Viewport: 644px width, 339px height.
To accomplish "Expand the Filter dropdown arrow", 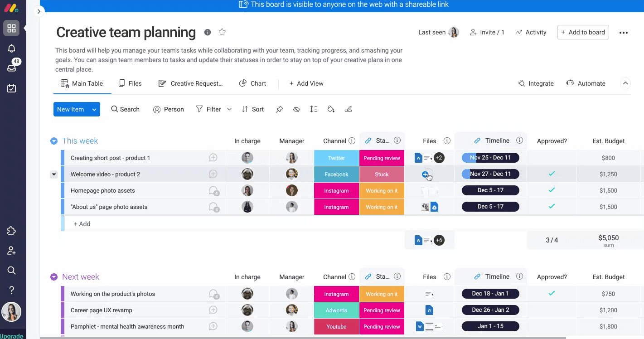I will pos(229,109).
